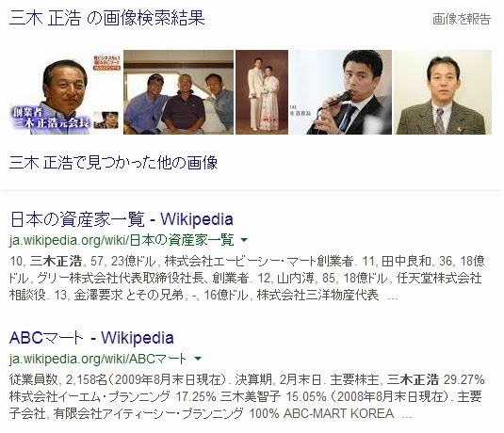Viewport: 504px width, 433px height.
Task: Open the wedding couple portrait thumbnail
Action: coord(262,92)
